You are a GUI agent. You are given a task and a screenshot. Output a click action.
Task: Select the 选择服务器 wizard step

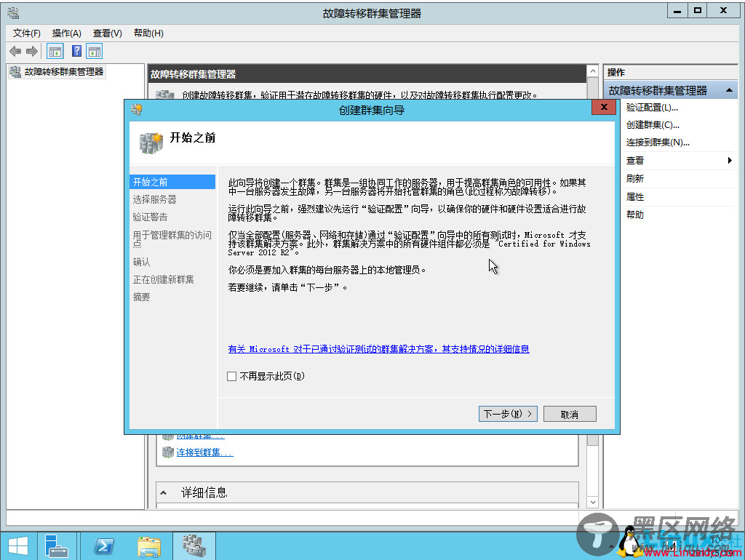154,199
